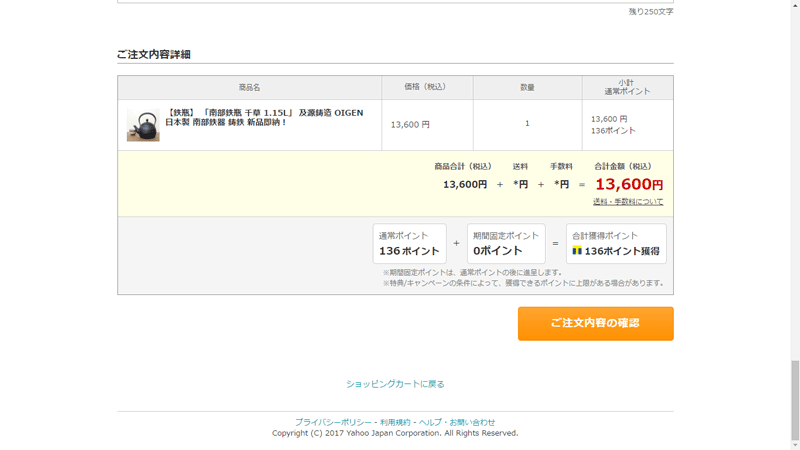Click the T-point icon beside 136ポイント獲得
This screenshot has width=800, height=450.
pos(577,251)
